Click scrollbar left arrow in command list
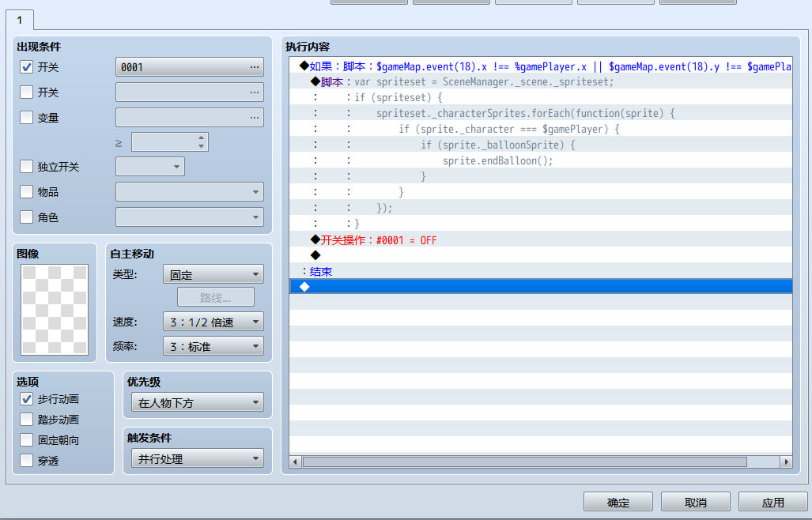The height and width of the screenshot is (520, 812). coord(296,462)
